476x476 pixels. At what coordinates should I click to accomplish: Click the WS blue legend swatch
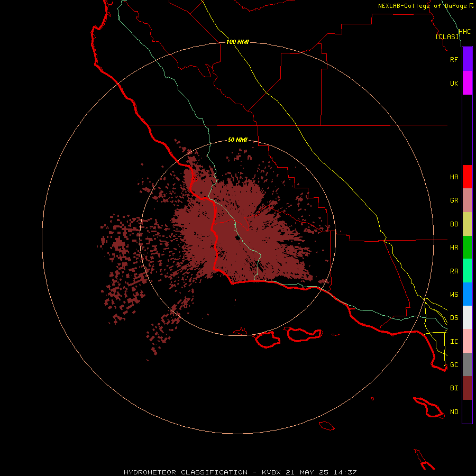pos(467,294)
